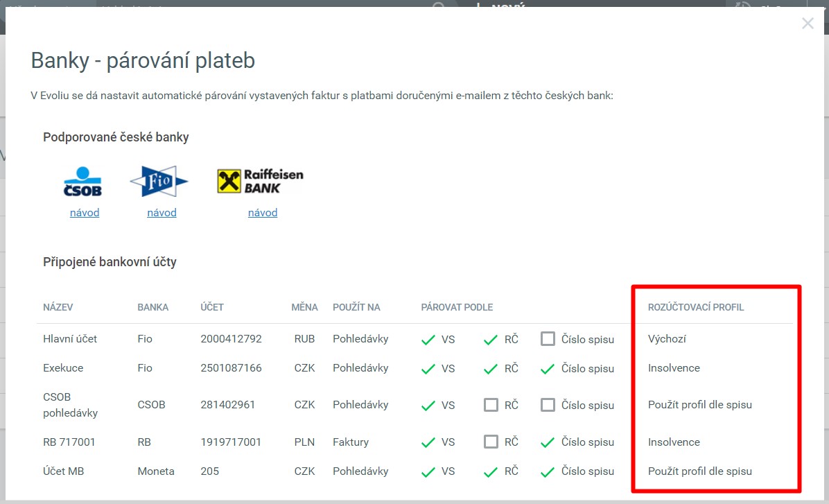
Task: Open the návod link under Raiffeisen Bank
Action: 263,213
